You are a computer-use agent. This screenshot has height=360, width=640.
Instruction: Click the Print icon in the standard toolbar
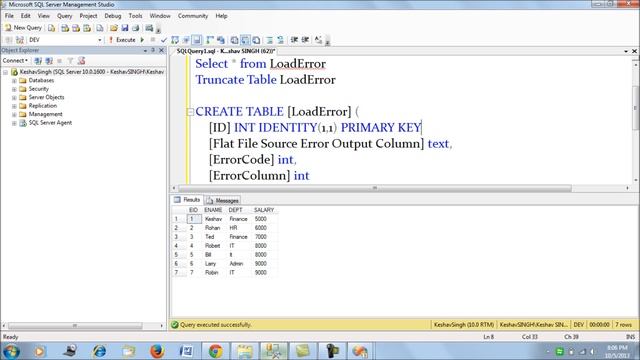click(136, 28)
